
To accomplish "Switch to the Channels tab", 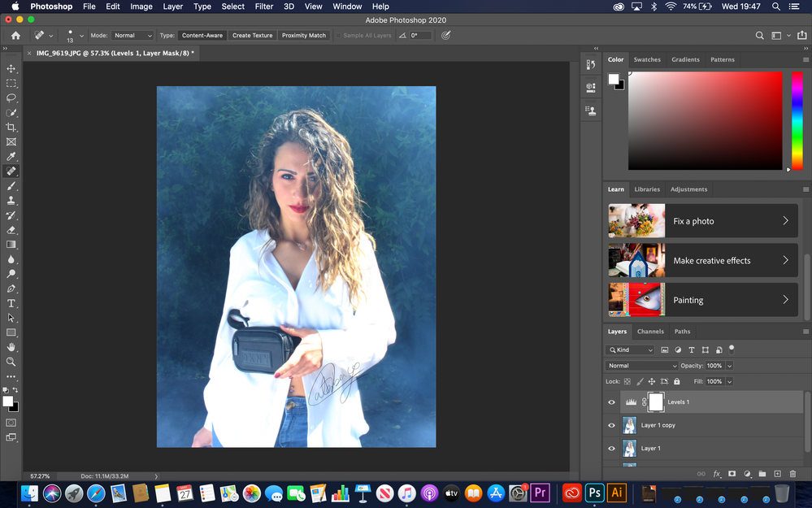I will [650, 332].
